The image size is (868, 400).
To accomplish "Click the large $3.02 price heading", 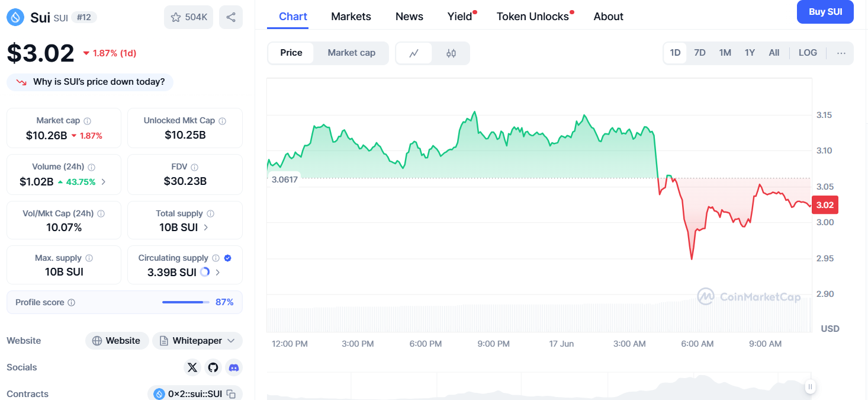I will (40, 53).
